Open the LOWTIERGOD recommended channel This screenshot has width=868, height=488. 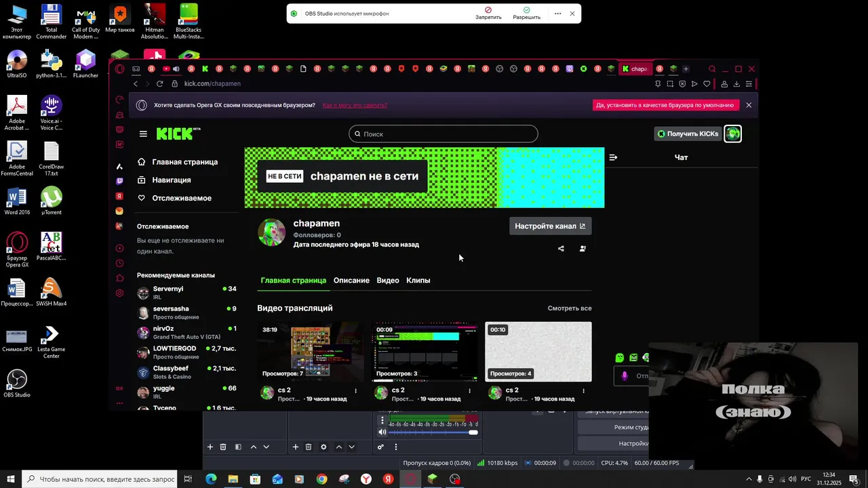186,352
